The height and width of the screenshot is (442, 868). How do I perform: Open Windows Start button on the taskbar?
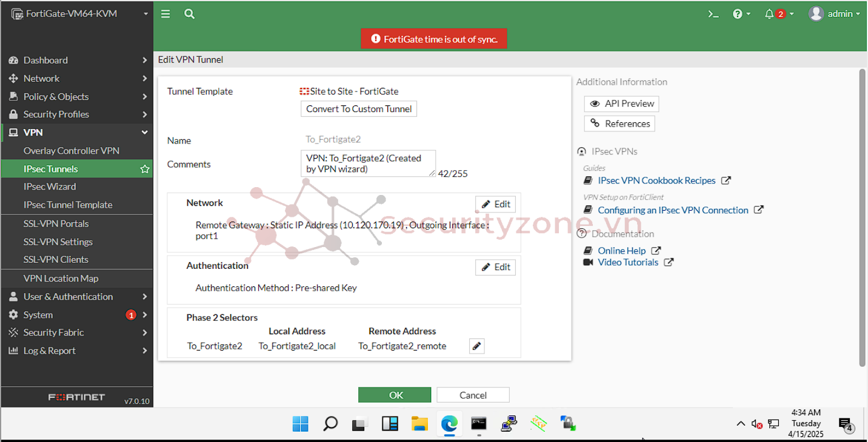301,424
